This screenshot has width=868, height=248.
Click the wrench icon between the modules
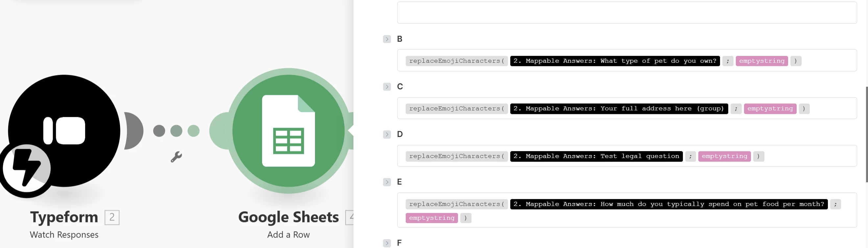click(x=176, y=157)
